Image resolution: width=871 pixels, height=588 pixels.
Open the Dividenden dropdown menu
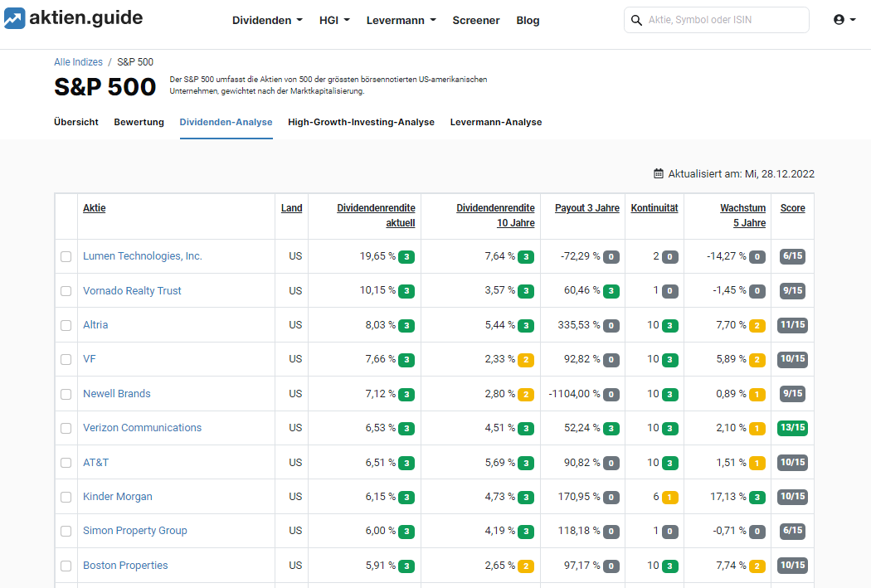coord(267,20)
